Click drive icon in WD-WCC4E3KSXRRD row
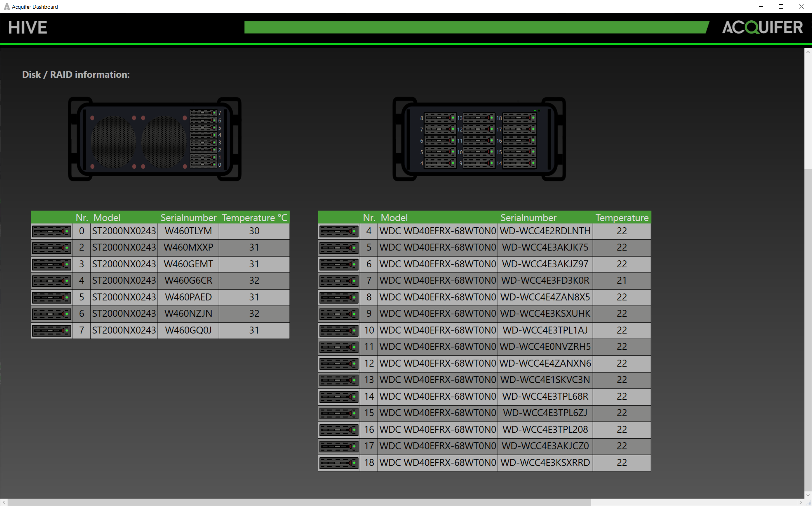 pos(339,463)
